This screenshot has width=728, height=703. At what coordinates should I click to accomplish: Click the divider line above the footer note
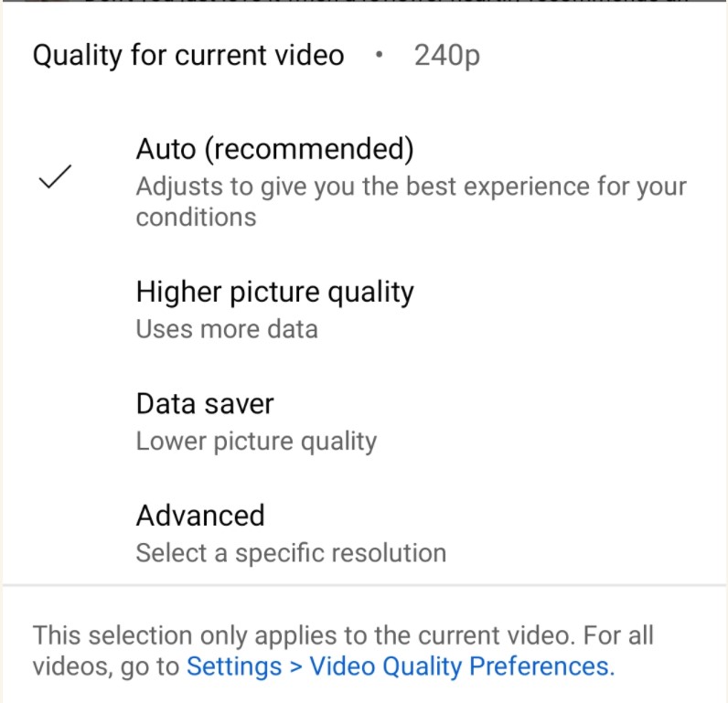[364, 585]
